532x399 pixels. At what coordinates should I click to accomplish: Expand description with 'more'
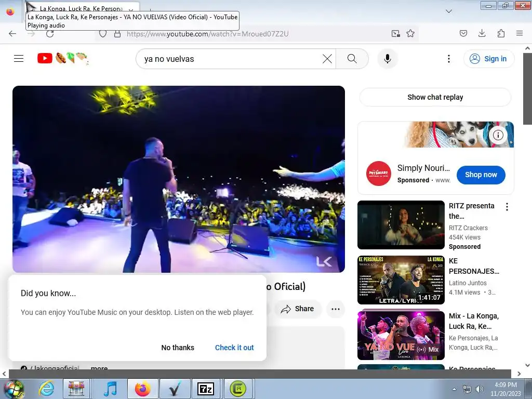click(99, 368)
